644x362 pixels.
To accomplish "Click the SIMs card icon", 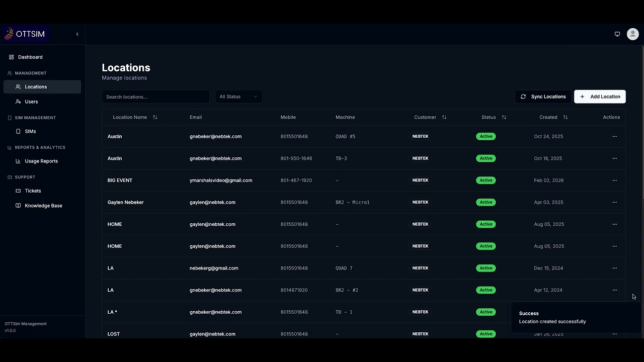I will tap(18, 131).
